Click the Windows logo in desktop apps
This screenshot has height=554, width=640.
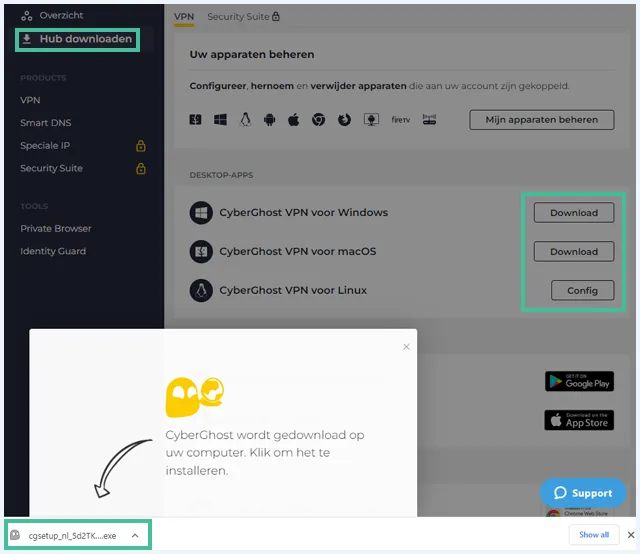pos(201,213)
